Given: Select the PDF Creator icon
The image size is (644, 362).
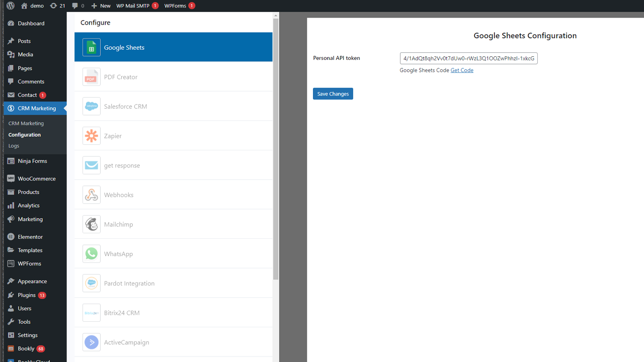Looking at the screenshot, I should (92, 77).
